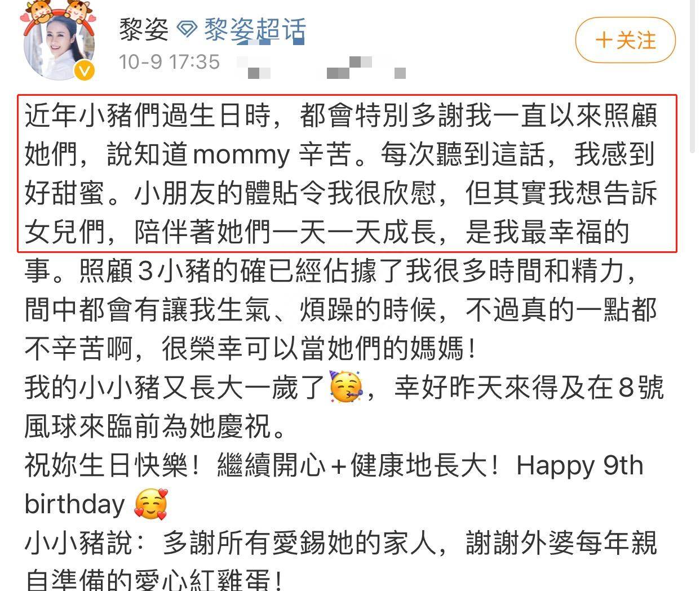Viewport: 700px width, 591px height.
Task: Click inside the red highlighted text box
Action: point(347,174)
